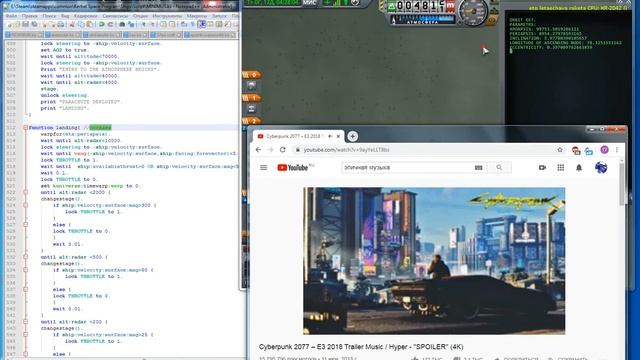Click the youtube.com address bar
Viewport: 640px width, 360px height.
[x=424, y=150]
